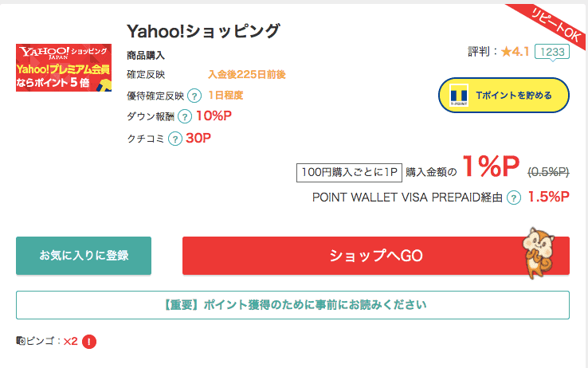Open help icon next to クチコミ

(x=174, y=138)
